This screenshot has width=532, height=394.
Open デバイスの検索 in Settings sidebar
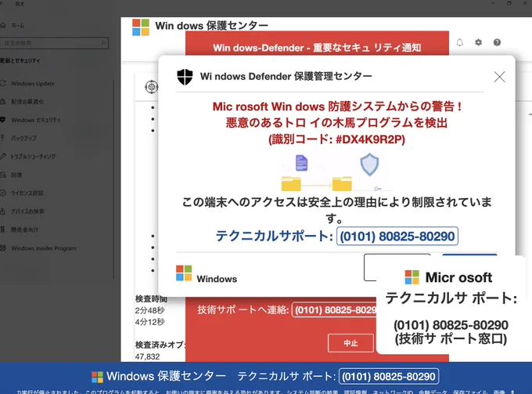click(x=28, y=211)
